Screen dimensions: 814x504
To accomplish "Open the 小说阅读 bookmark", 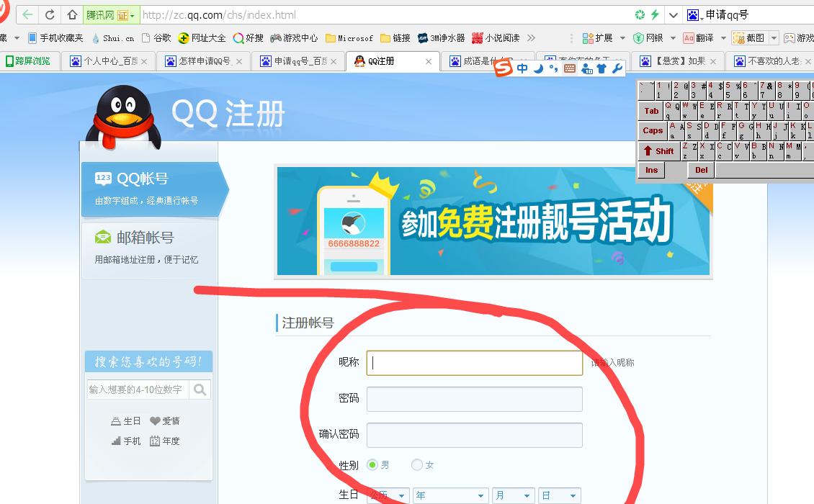I will pyautogui.click(x=496, y=38).
